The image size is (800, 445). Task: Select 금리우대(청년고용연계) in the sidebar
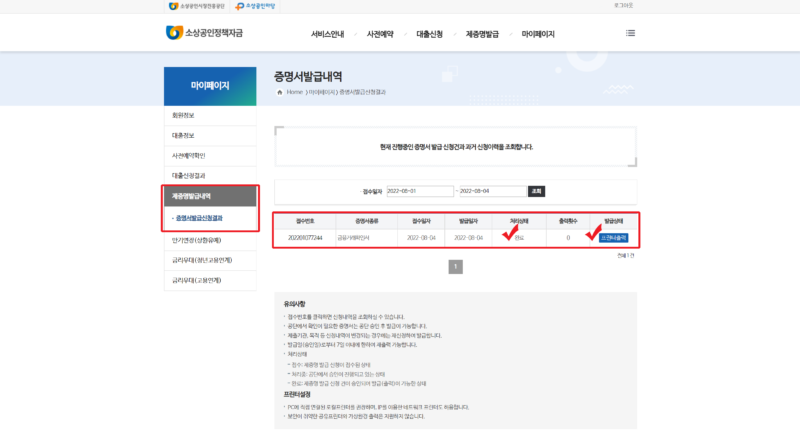[210, 260]
